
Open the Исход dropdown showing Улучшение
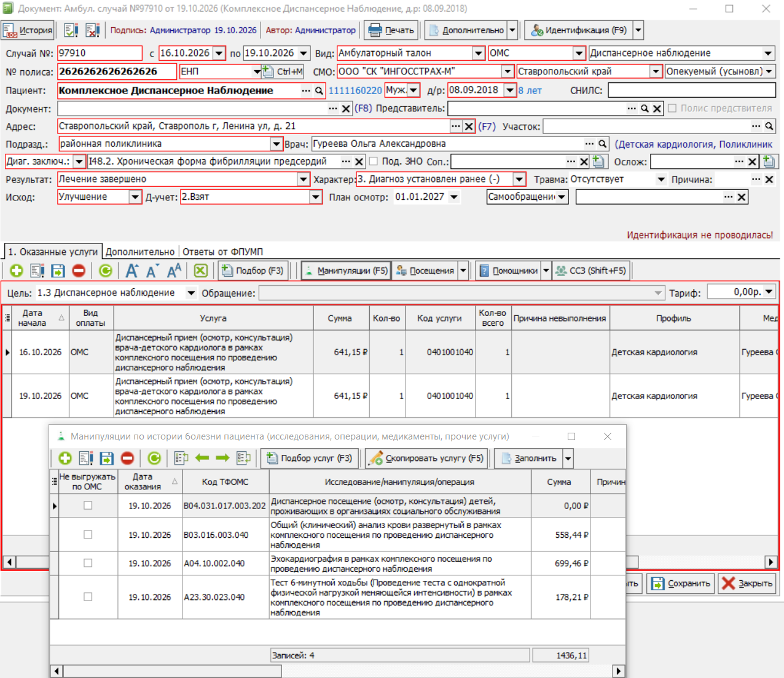coord(135,197)
